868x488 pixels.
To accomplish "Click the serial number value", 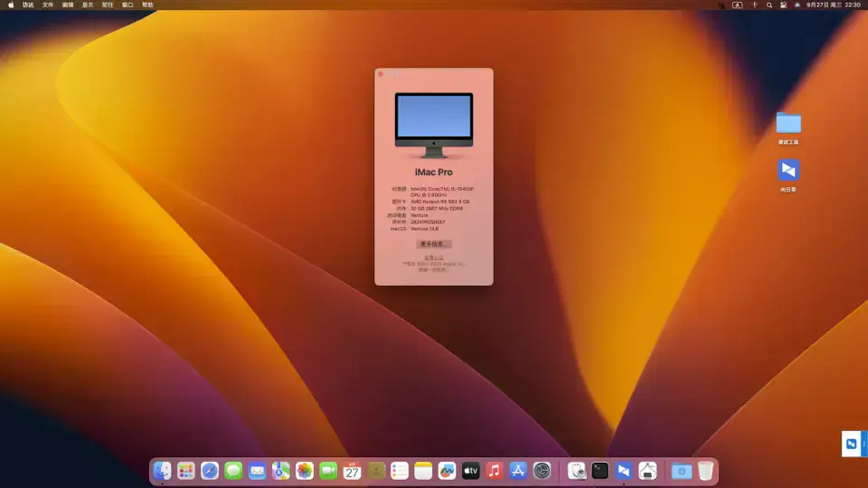I will point(428,222).
